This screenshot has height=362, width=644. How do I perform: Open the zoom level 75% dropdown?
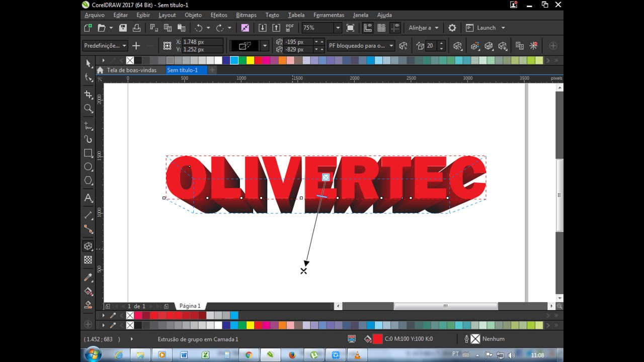tap(338, 28)
